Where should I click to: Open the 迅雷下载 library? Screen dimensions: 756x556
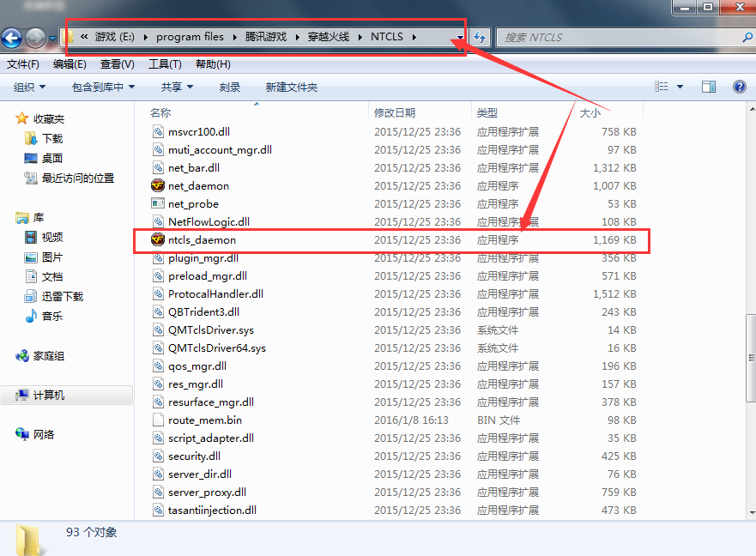(62, 297)
